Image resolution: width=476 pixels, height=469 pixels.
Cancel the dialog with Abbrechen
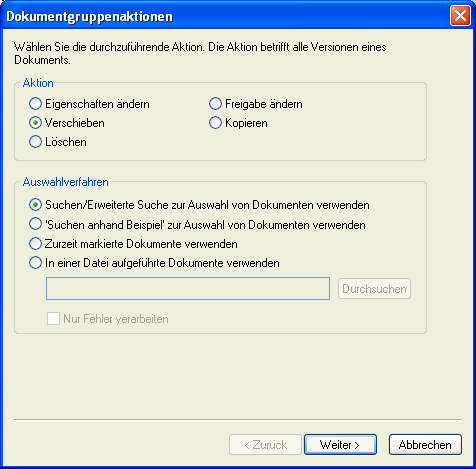(425, 445)
